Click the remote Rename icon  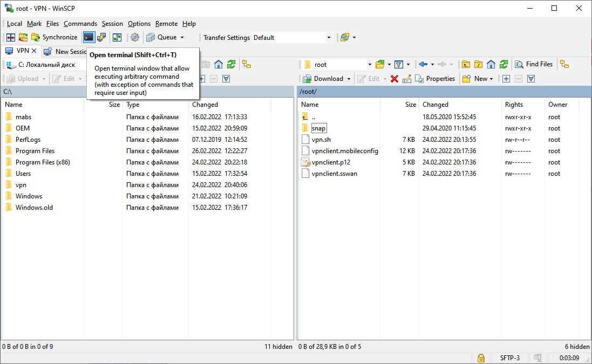click(406, 79)
